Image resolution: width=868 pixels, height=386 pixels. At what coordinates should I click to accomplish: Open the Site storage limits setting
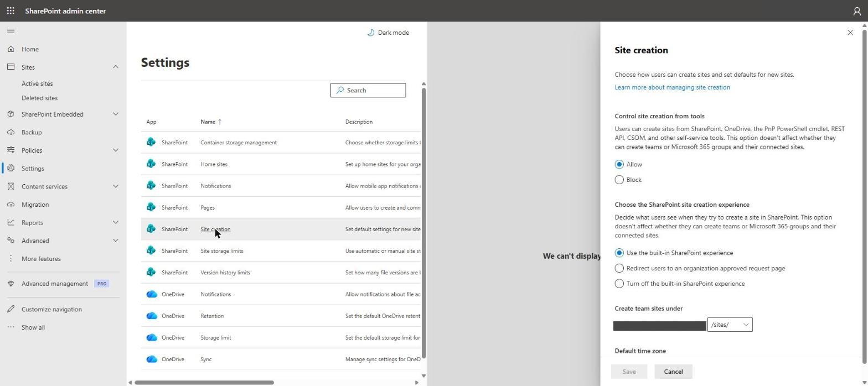(x=222, y=251)
